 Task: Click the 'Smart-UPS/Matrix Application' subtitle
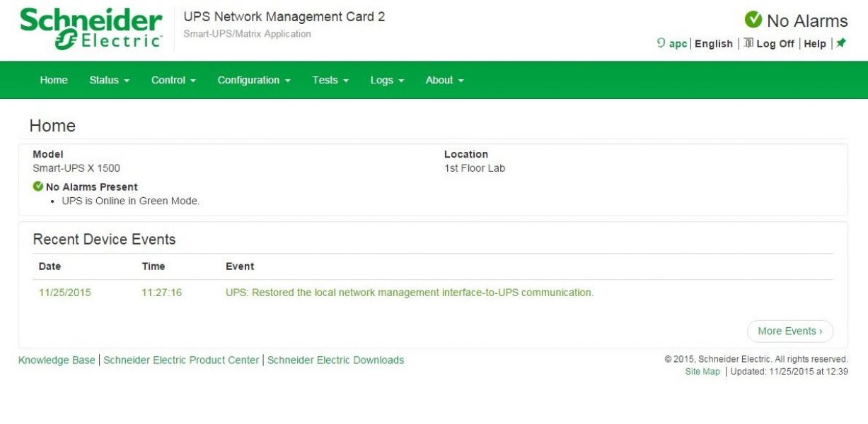tap(247, 34)
